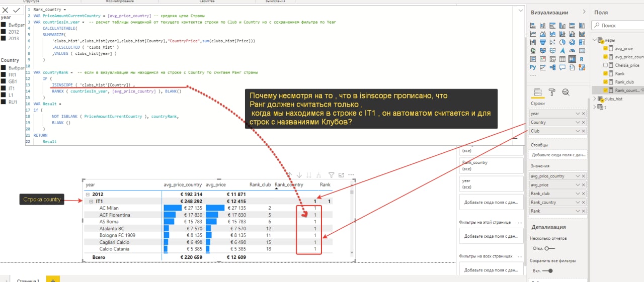The image size is (644, 282).
Task: Open the Format paint roller tab
Action: tap(551, 92)
